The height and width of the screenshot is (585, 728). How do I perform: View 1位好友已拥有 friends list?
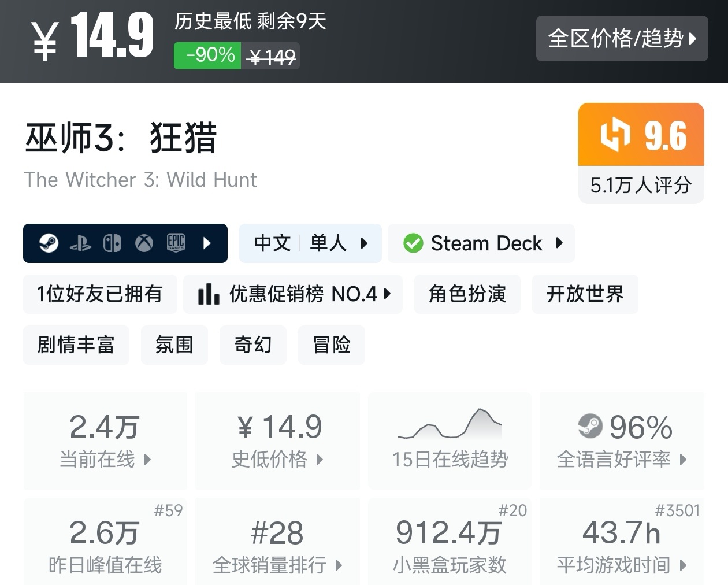click(x=100, y=294)
